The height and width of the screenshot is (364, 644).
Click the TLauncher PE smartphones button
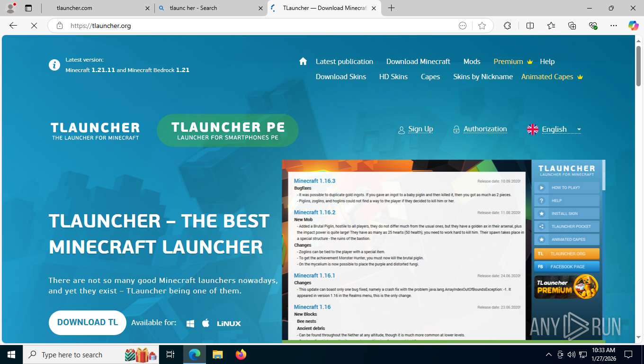(228, 130)
